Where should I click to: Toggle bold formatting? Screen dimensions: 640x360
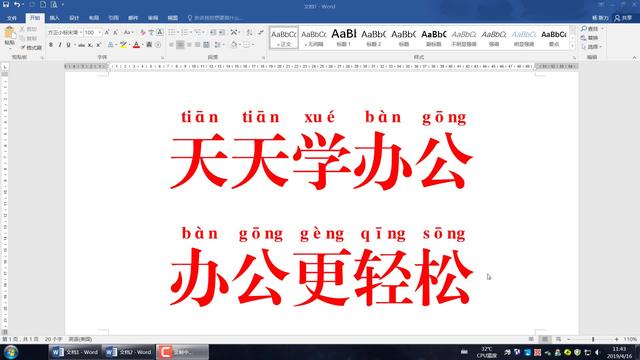[51, 45]
